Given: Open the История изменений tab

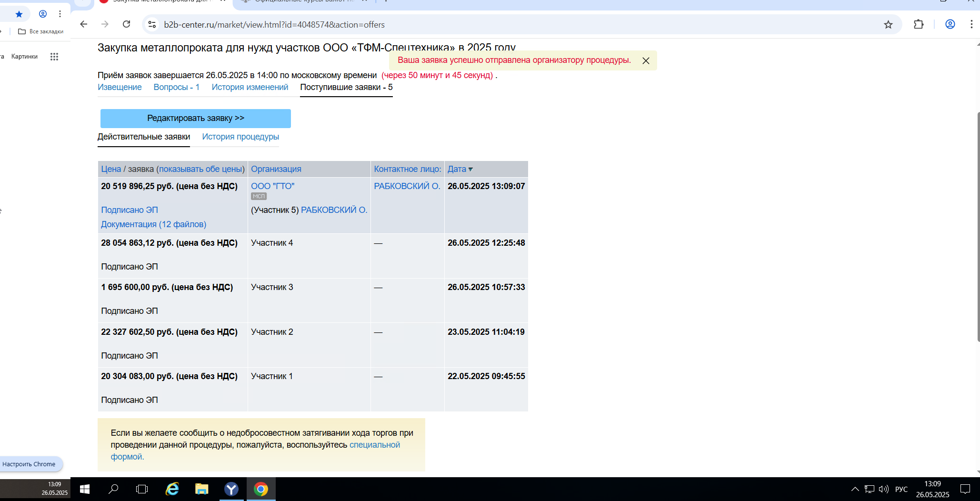Looking at the screenshot, I should click(x=250, y=87).
